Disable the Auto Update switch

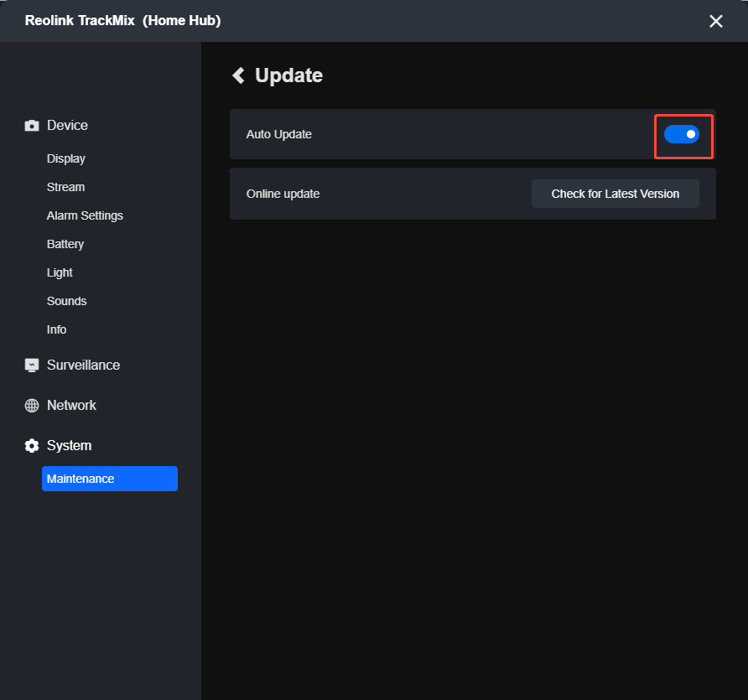[x=681, y=134]
